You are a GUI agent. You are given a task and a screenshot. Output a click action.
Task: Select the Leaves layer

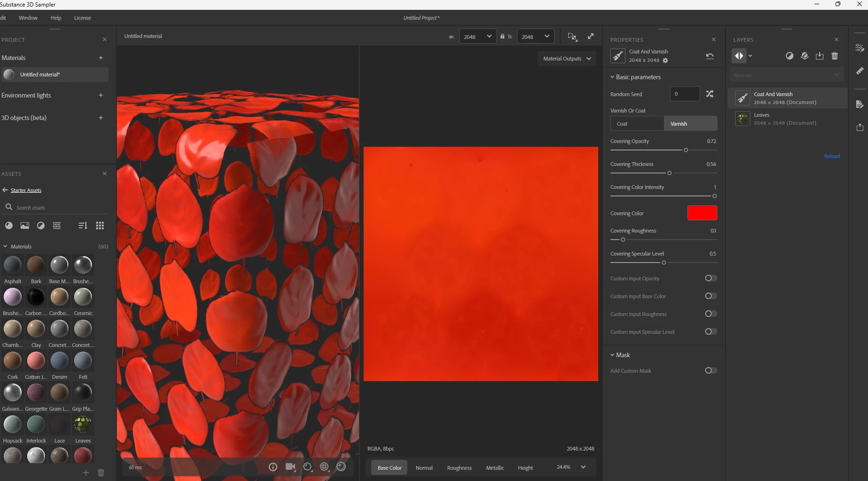click(788, 119)
